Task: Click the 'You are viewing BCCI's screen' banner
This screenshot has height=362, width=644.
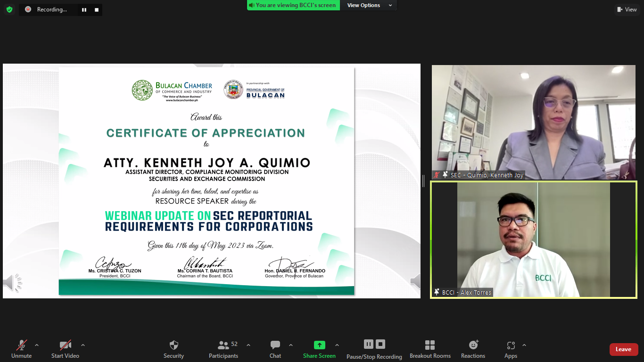Action: pos(293,5)
